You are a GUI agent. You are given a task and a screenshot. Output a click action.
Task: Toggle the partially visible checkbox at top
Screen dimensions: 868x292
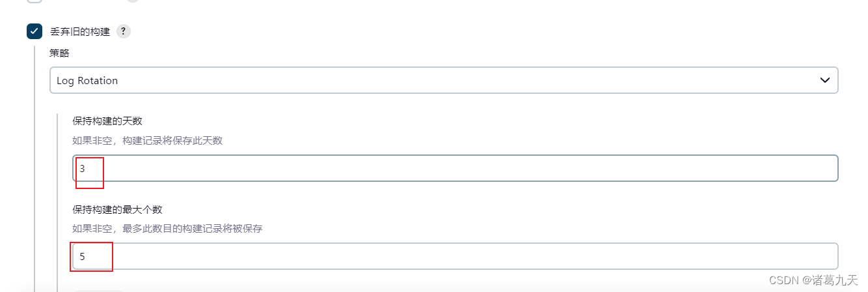tap(34, 1)
